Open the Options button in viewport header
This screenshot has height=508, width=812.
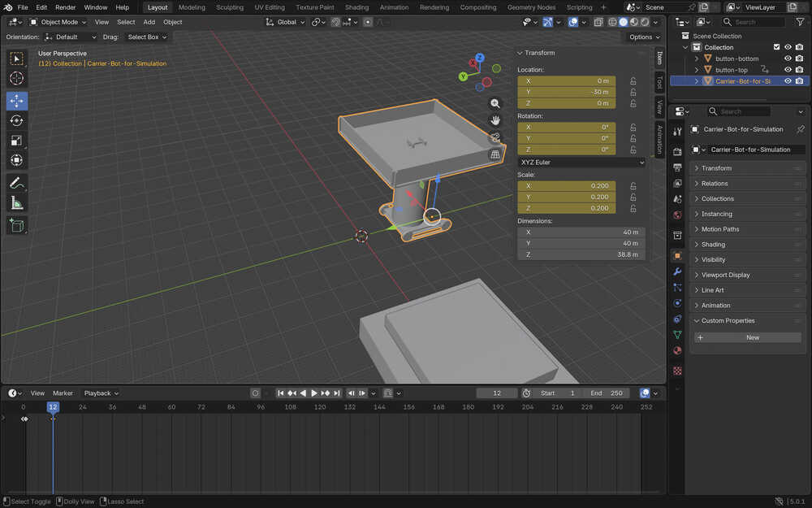pyautogui.click(x=644, y=37)
